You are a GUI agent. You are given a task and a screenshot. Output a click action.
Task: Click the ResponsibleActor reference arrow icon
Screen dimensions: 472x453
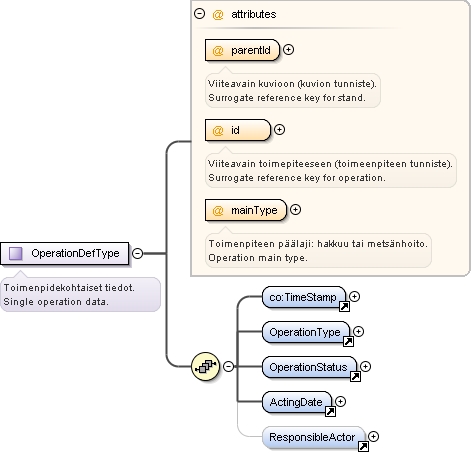coord(363,446)
